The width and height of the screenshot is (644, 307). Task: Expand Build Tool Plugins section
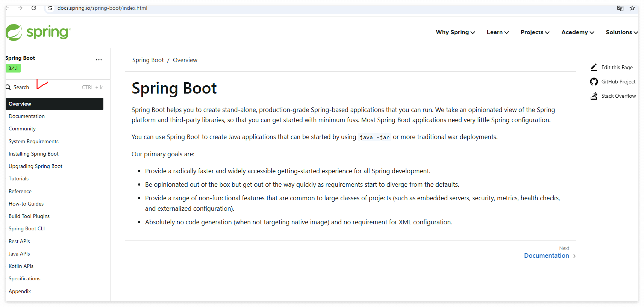pyautogui.click(x=29, y=216)
